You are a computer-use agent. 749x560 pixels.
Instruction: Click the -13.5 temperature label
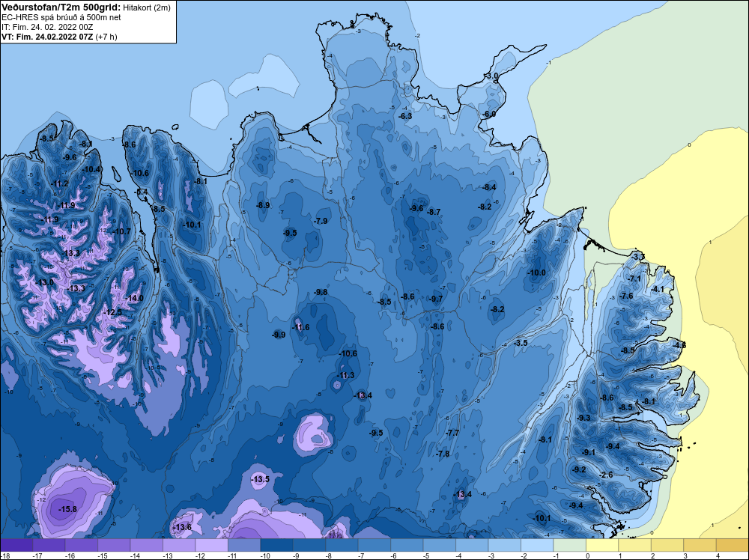261,479
